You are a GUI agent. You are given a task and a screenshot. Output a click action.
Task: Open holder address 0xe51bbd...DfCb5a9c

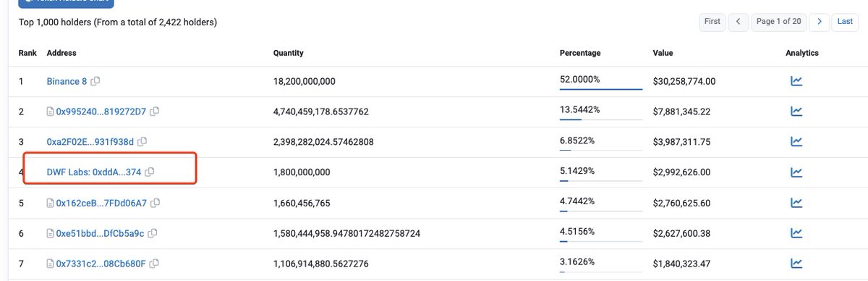pyautogui.click(x=101, y=233)
